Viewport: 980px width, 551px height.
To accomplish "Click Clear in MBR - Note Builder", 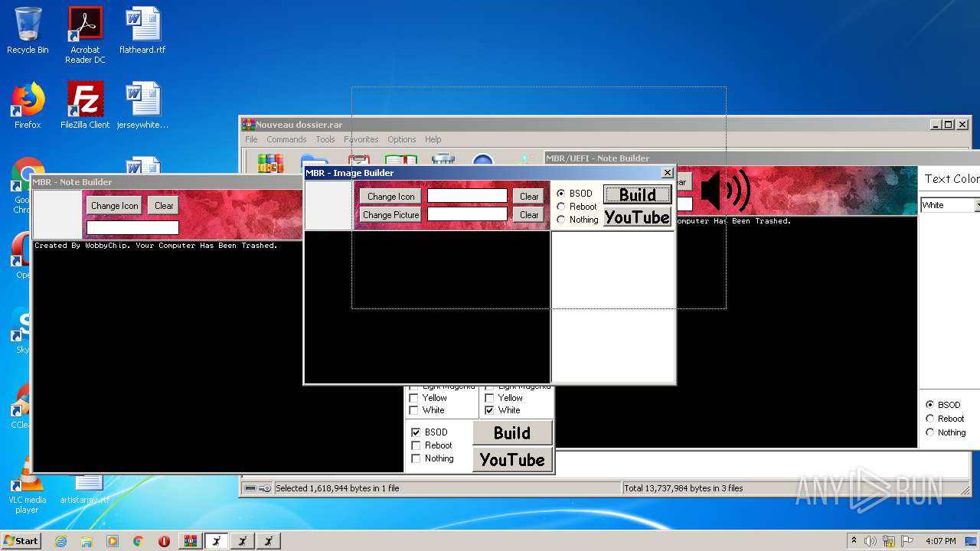I will pos(164,206).
